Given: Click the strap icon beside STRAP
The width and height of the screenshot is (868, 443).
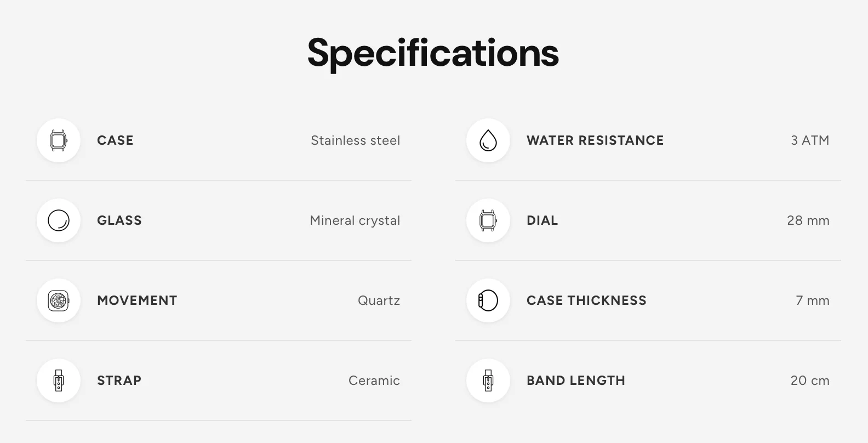Looking at the screenshot, I should (x=59, y=380).
